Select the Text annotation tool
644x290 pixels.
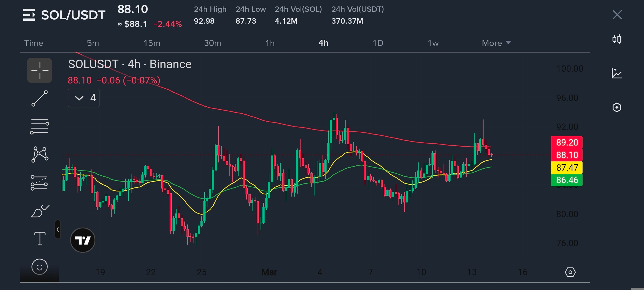[40, 239]
